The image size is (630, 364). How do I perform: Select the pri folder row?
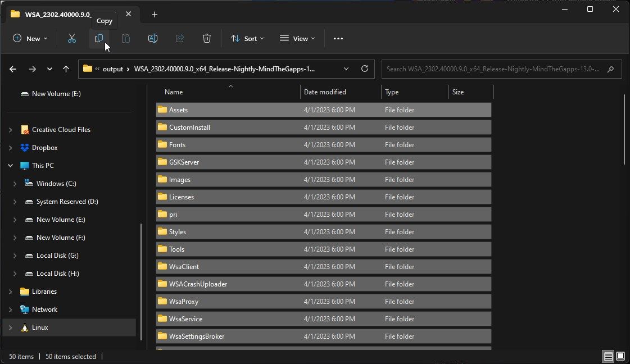[x=324, y=215]
